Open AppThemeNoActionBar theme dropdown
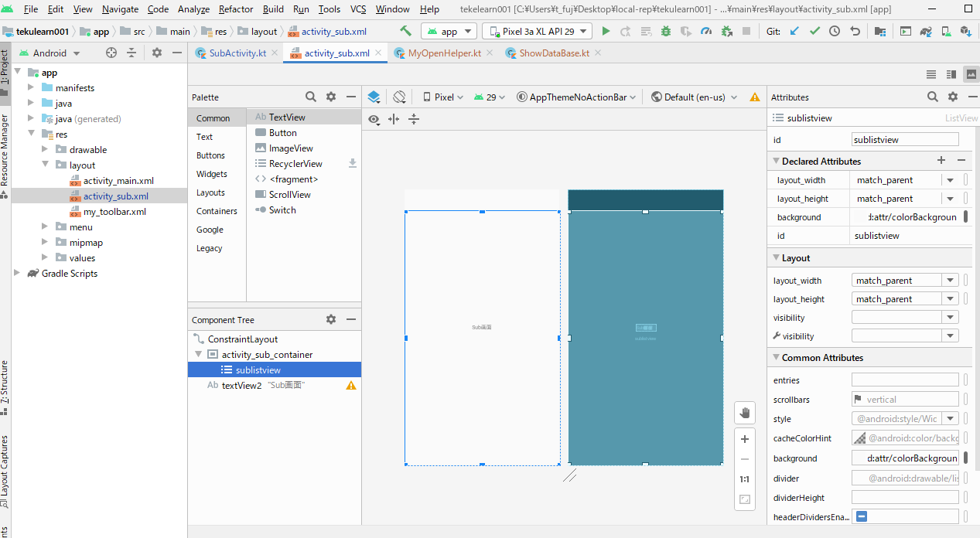980x538 pixels. pos(576,97)
